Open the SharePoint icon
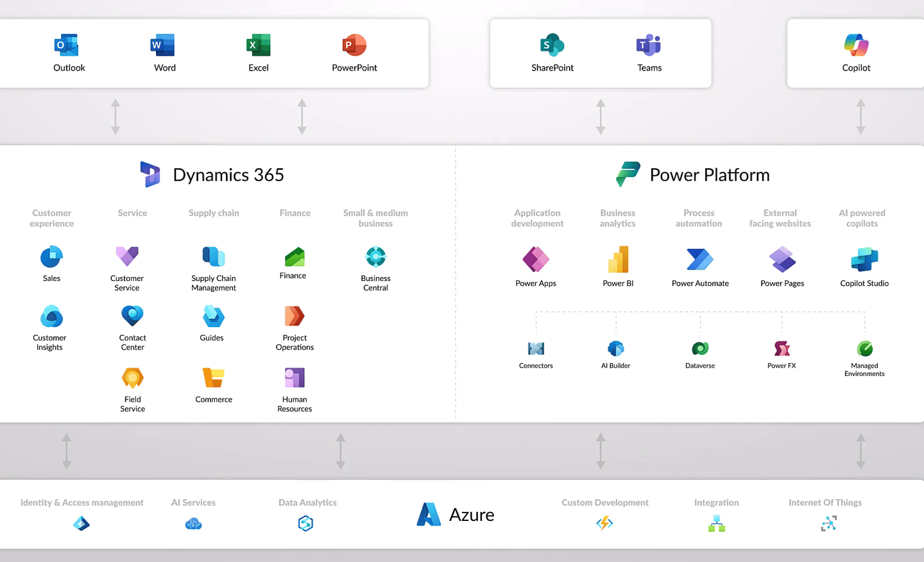Image resolution: width=924 pixels, height=562 pixels. [552, 46]
